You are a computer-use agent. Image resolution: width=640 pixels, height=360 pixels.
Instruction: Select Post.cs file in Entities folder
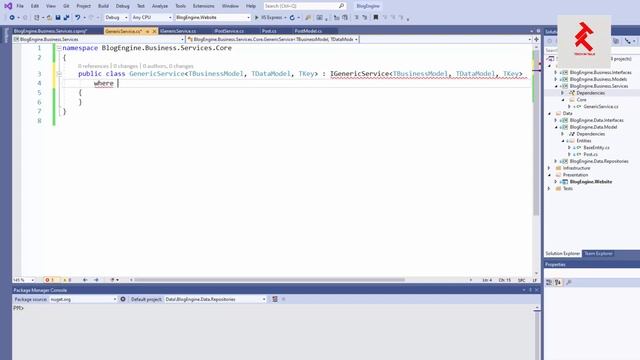[591, 154]
